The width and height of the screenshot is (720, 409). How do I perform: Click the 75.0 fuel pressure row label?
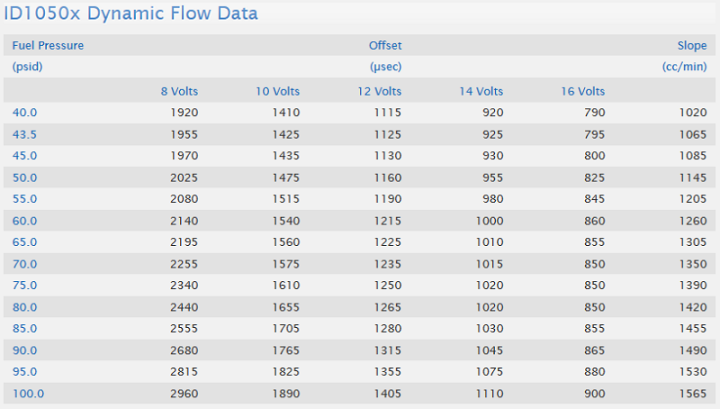pos(25,285)
